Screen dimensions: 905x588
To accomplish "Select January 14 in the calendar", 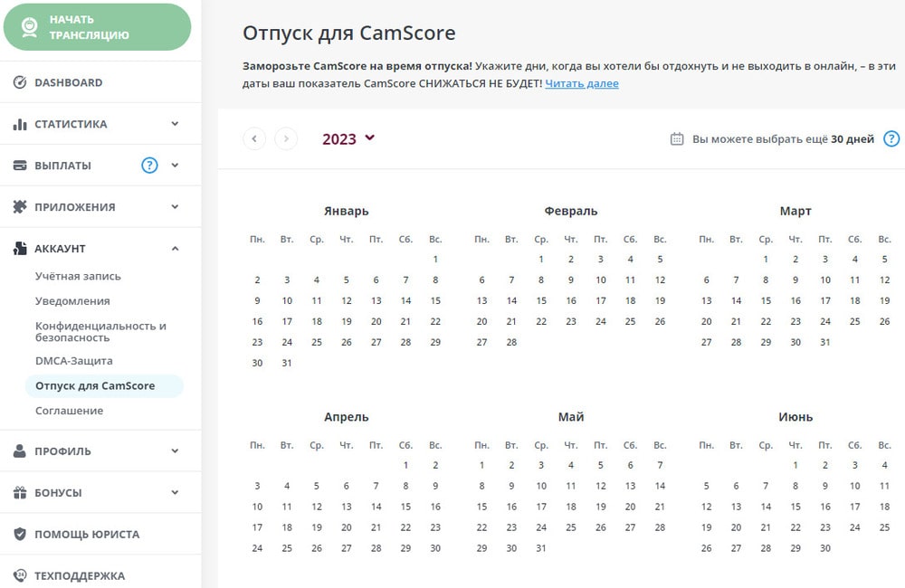I will (405, 300).
